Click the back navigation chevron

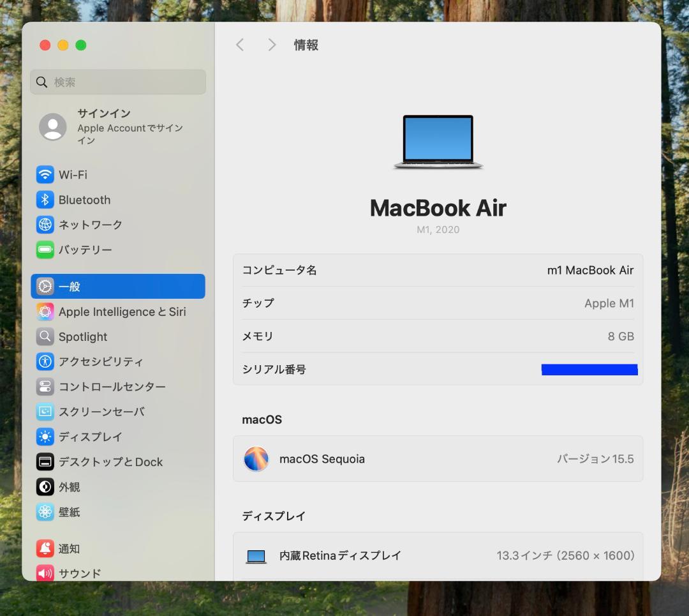coord(240,45)
